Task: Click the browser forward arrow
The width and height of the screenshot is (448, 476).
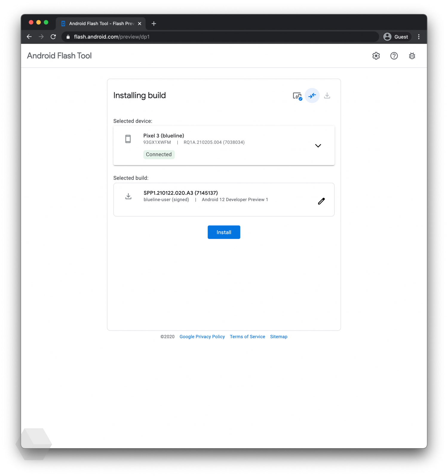Action: pyautogui.click(x=41, y=37)
